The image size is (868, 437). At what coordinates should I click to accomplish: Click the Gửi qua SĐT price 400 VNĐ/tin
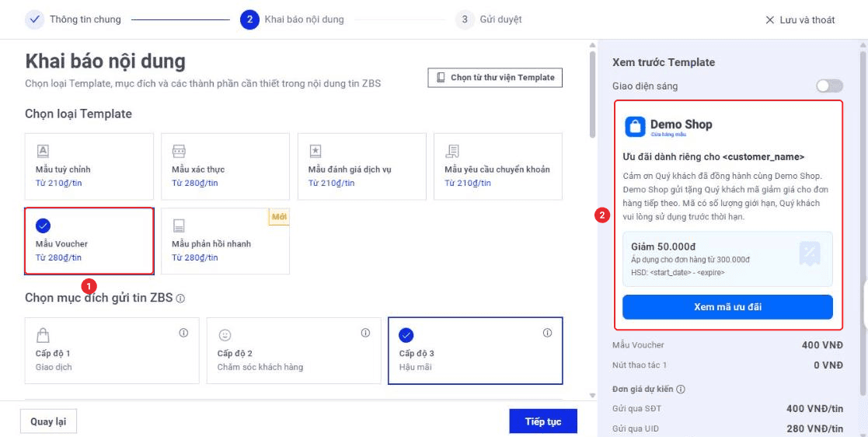pyautogui.click(x=815, y=409)
